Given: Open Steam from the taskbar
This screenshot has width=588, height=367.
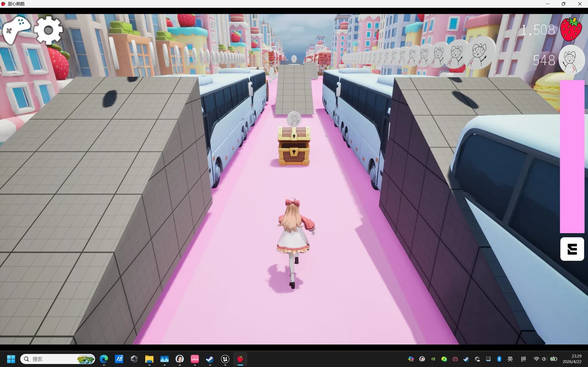Looking at the screenshot, I should click(x=210, y=359).
